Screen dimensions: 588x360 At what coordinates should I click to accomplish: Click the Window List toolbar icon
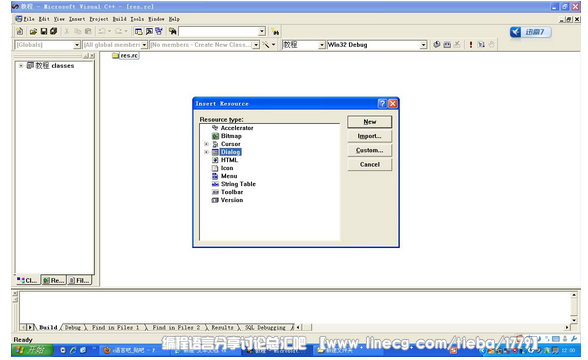159,32
